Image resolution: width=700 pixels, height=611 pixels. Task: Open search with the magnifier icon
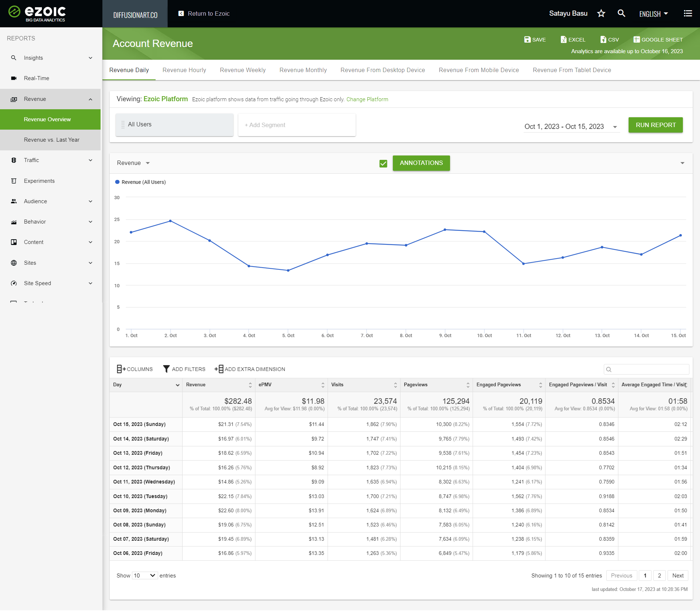tap(622, 13)
